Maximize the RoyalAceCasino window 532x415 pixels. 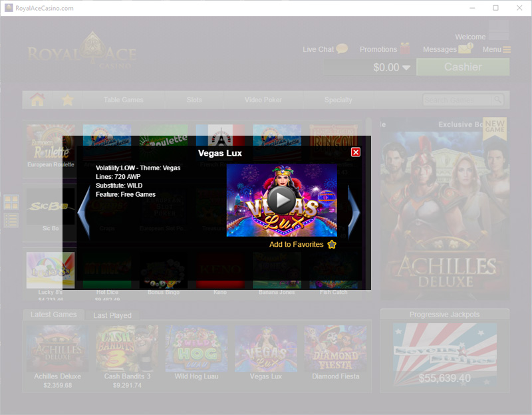point(495,8)
